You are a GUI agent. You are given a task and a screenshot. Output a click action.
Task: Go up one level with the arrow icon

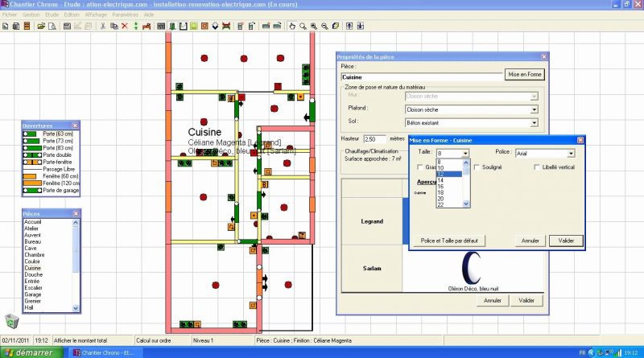tap(349, 26)
